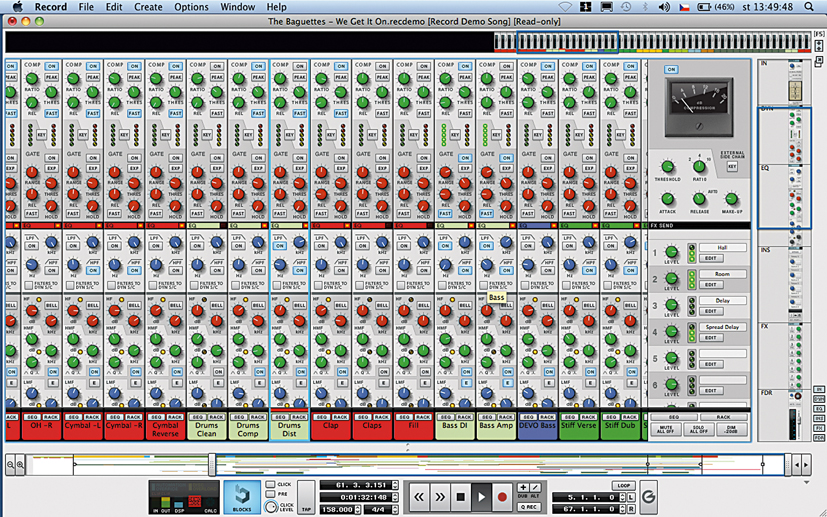The image size is (827, 517).
Task: Click the R right locator button
Action: [x=631, y=509]
